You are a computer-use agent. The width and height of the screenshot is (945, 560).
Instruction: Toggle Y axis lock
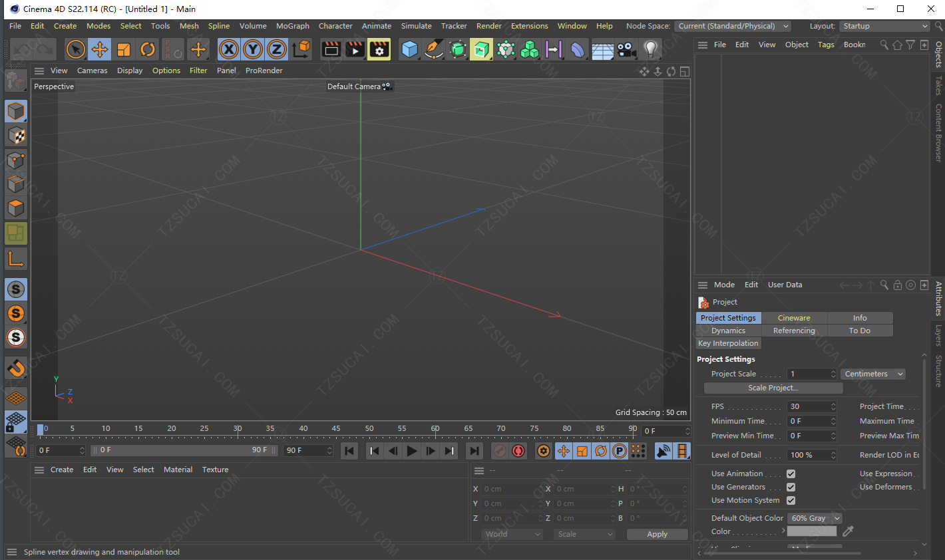pos(253,49)
